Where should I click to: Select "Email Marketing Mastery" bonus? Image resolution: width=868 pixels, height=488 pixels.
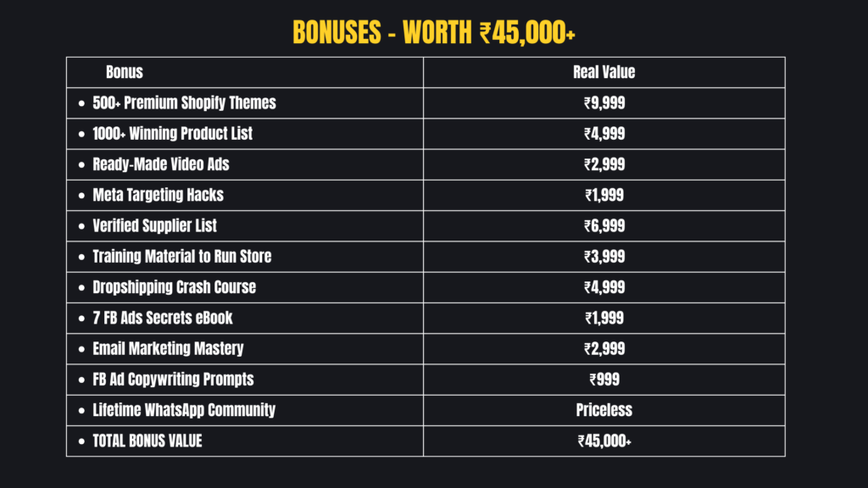coord(168,348)
